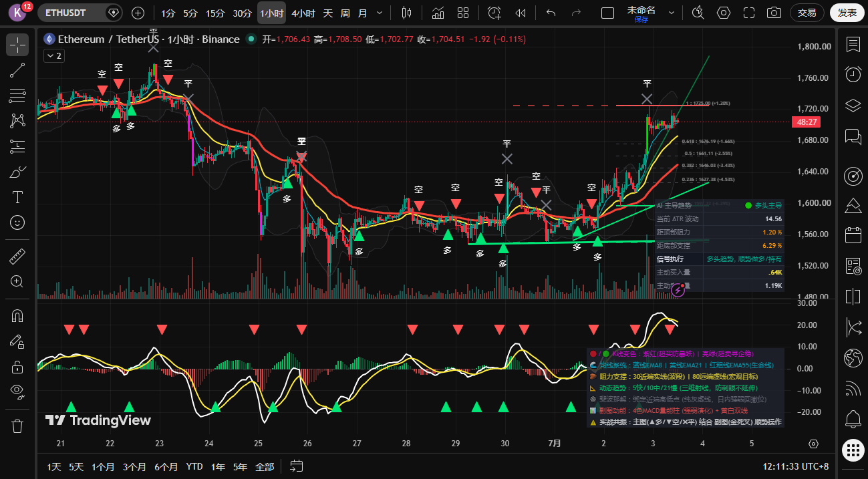Take a chart snapshot with the camera icon
The height and width of the screenshot is (479, 868).
[x=774, y=13]
